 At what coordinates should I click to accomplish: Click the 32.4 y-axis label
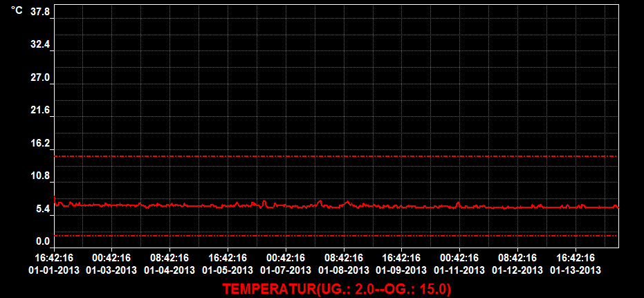40,44
